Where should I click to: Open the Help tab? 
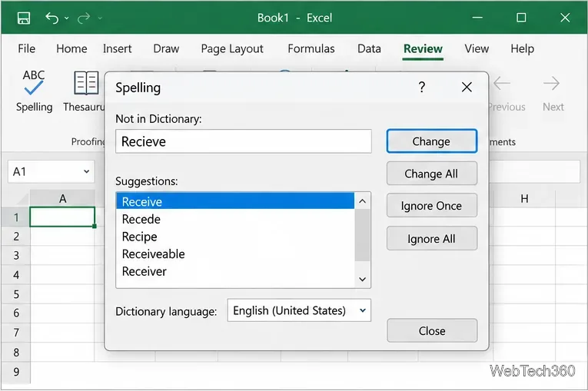[522, 48]
